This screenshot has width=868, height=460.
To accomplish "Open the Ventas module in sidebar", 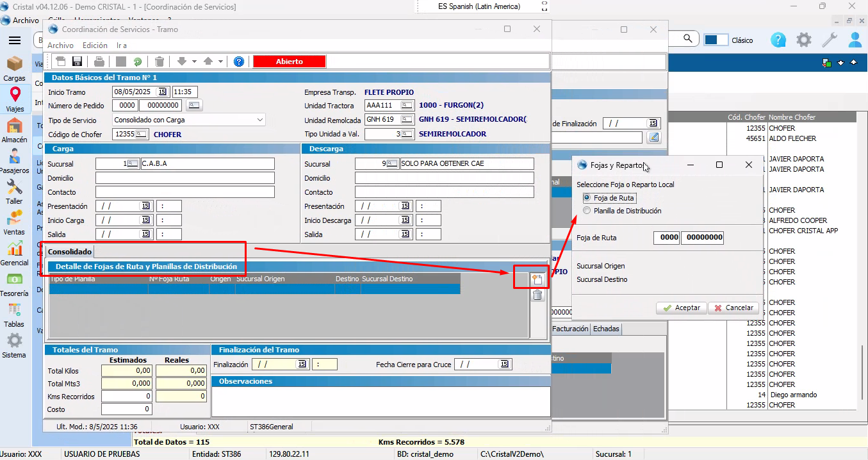I will pos(14,223).
